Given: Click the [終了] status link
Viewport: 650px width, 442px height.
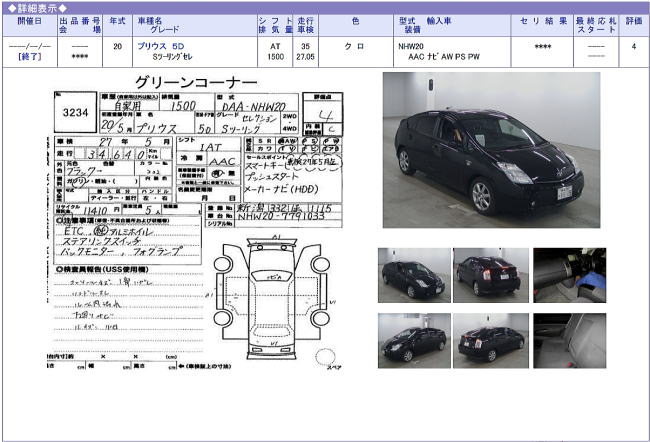Looking at the screenshot, I should [30, 56].
